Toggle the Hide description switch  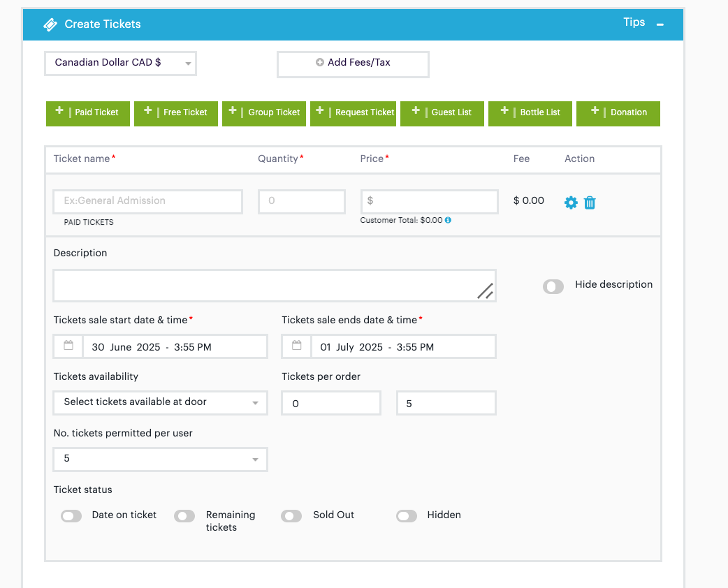pyautogui.click(x=553, y=286)
